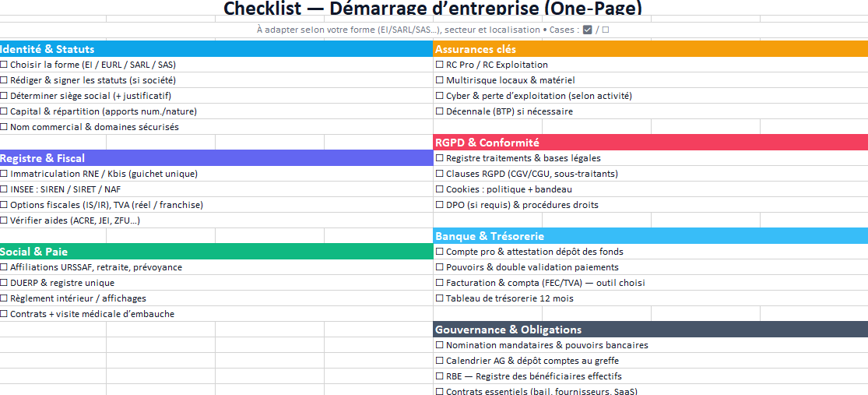Tick the Décennale (BTP) si nécessaire checkbox
This screenshot has height=395, width=868.
(440, 111)
